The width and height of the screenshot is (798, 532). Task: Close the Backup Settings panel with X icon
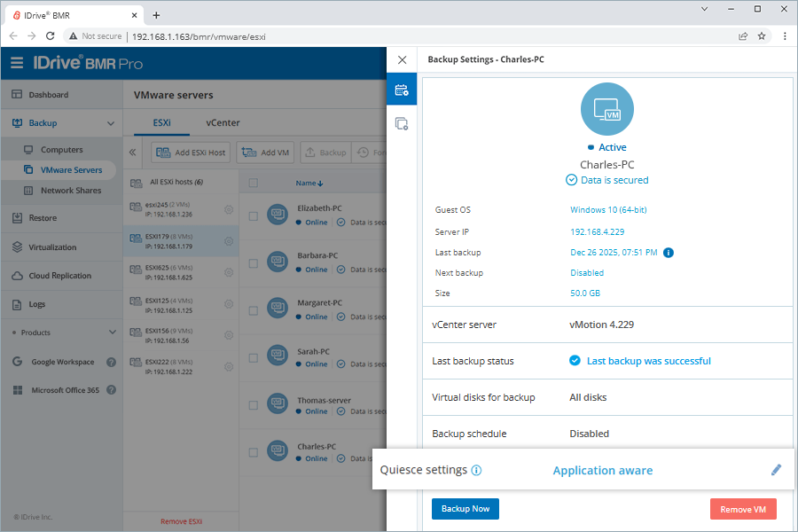(x=403, y=59)
